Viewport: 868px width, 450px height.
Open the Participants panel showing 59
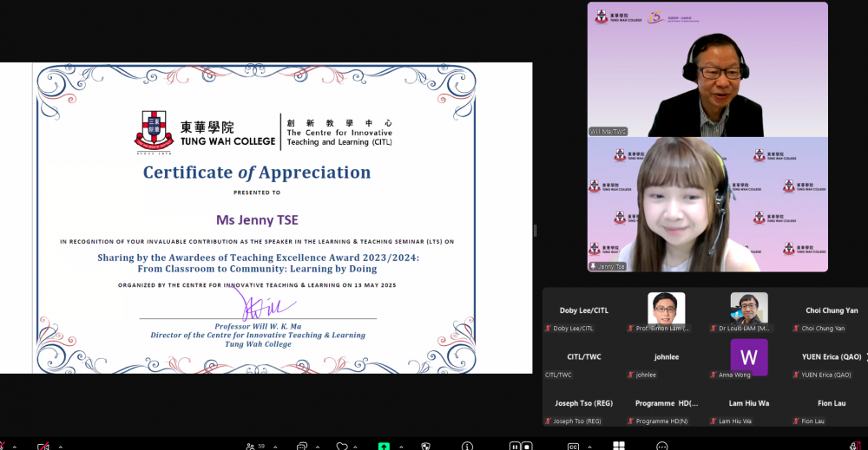pyautogui.click(x=255, y=447)
